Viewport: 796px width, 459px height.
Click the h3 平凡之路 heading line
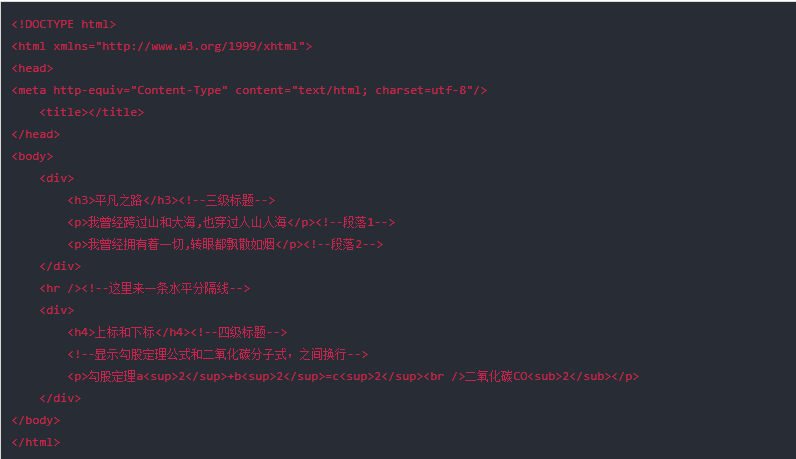click(x=172, y=200)
